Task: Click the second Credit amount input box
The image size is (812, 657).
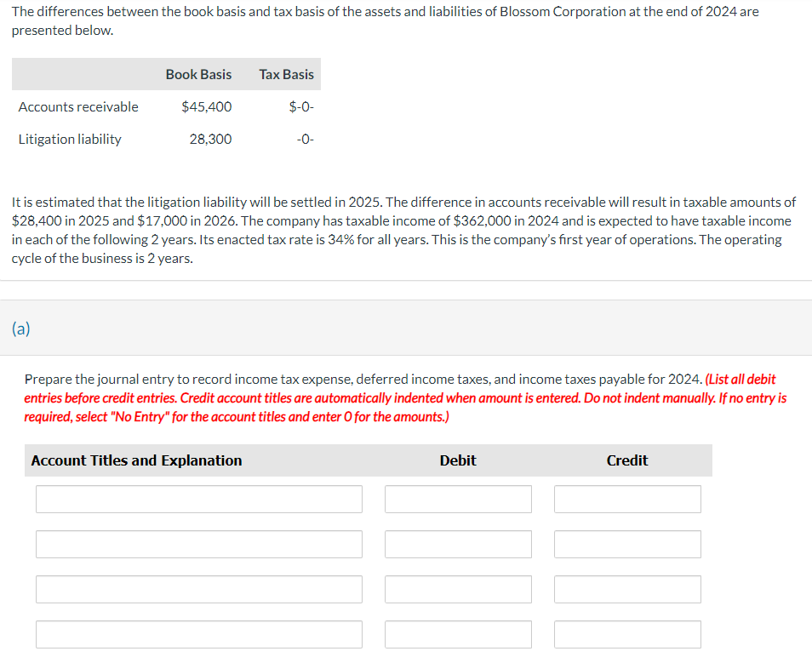Action: (x=626, y=544)
